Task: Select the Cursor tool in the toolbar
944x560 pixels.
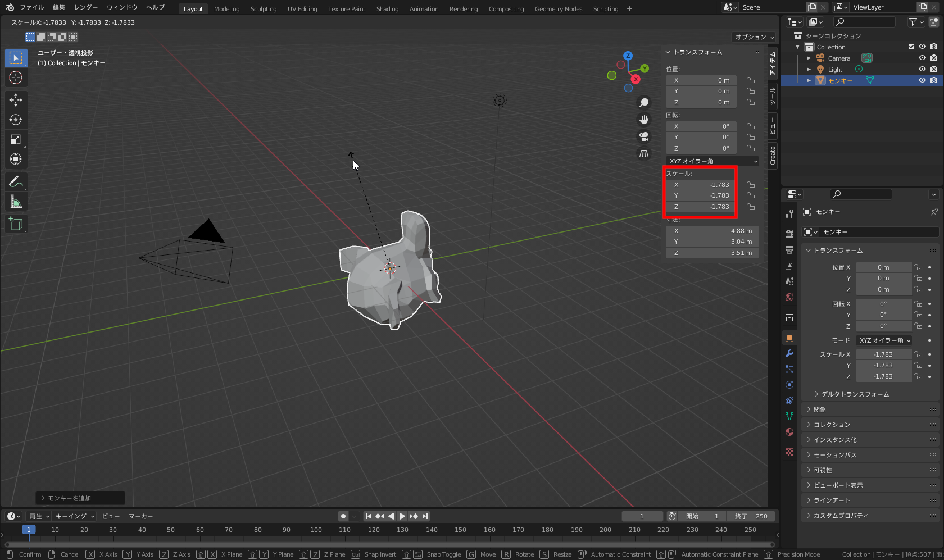Action: (x=16, y=78)
